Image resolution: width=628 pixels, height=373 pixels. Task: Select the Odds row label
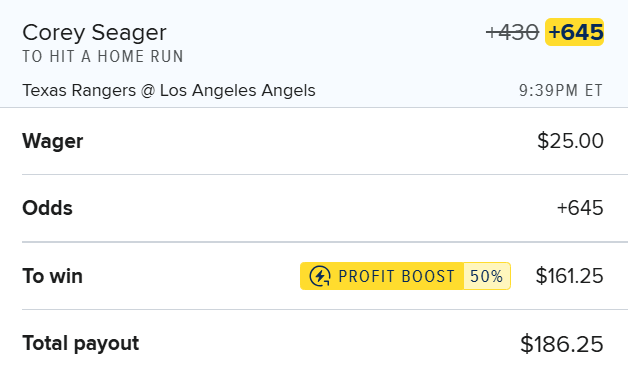(47, 208)
